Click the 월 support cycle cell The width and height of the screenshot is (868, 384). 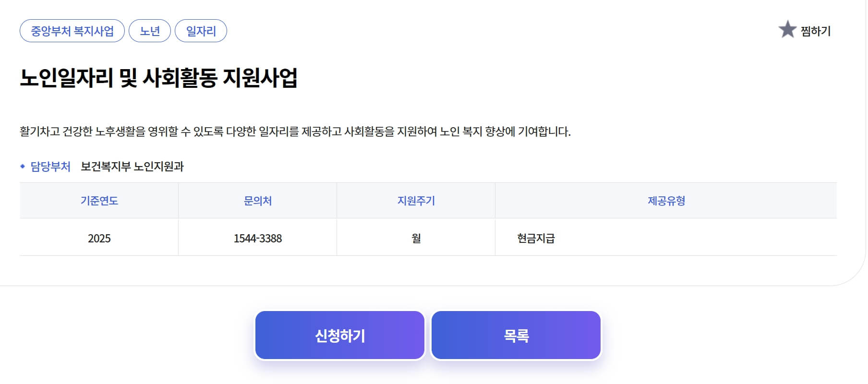tap(416, 238)
